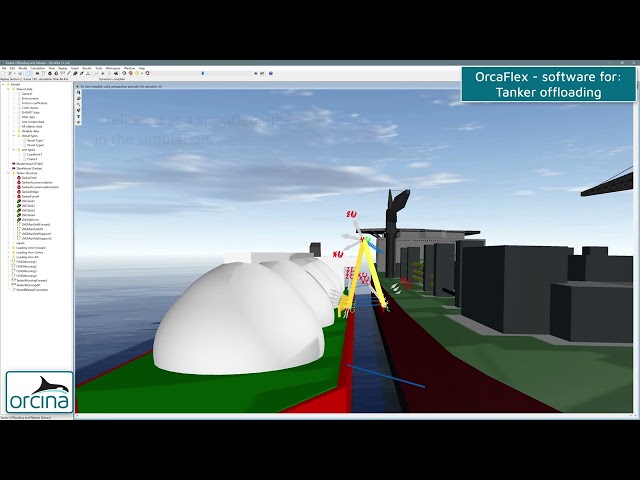Open the Help menu

point(142,68)
